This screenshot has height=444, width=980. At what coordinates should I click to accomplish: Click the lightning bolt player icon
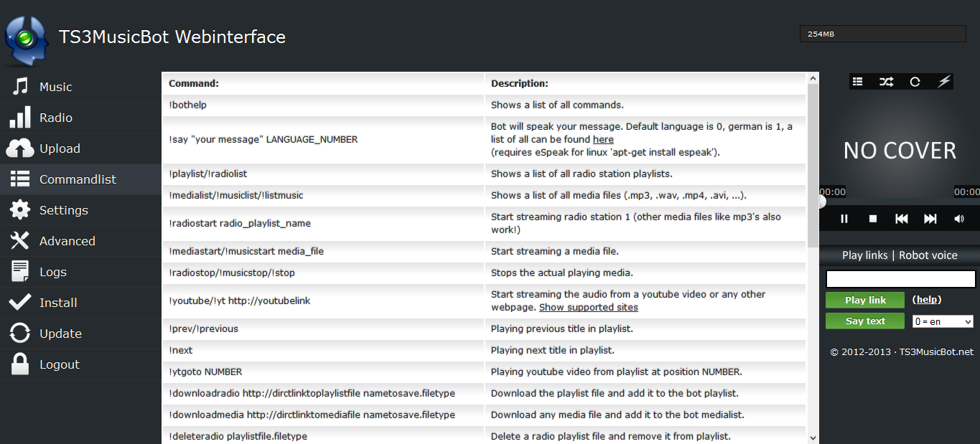944,82
